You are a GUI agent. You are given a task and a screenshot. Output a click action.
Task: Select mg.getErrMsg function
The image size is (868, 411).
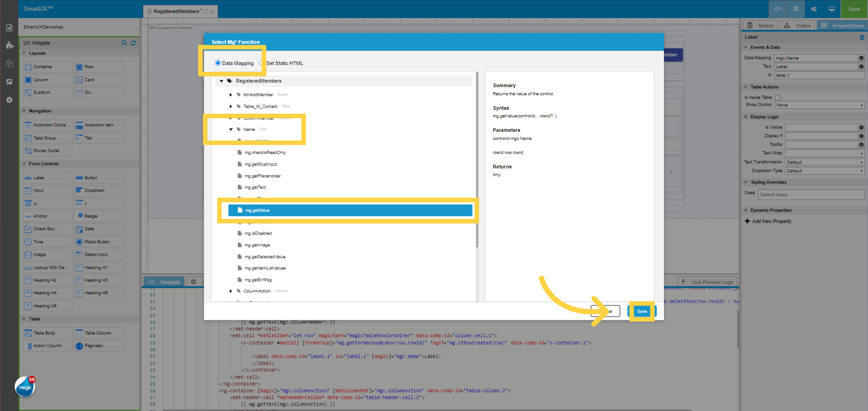[258, 280]
